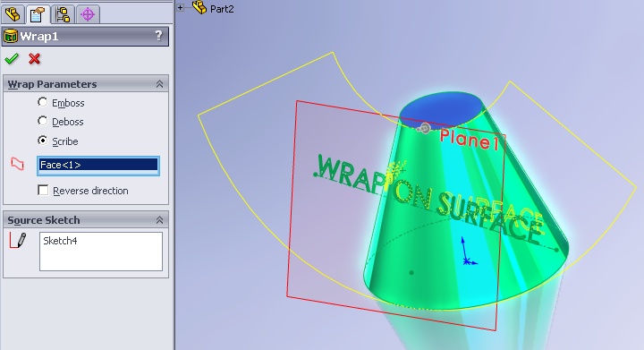
Task: Select the Face<1> selection box
Action: tap(98, 166)
